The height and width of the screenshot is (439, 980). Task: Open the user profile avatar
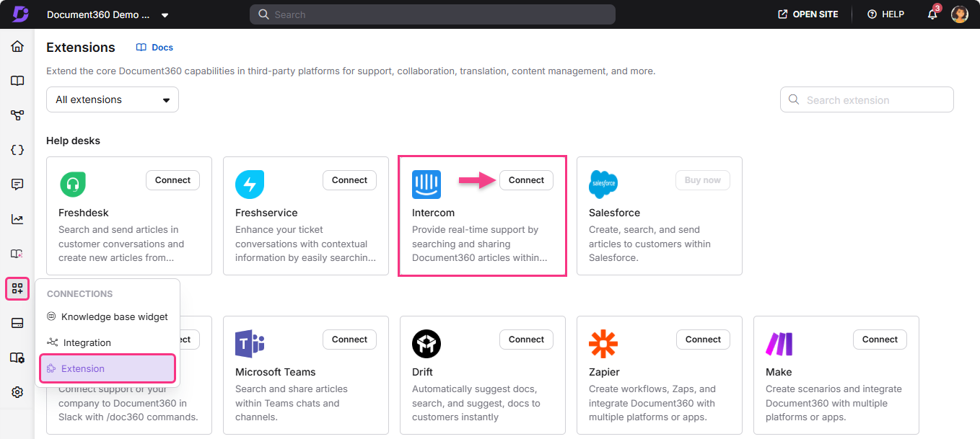pos(959,14)
